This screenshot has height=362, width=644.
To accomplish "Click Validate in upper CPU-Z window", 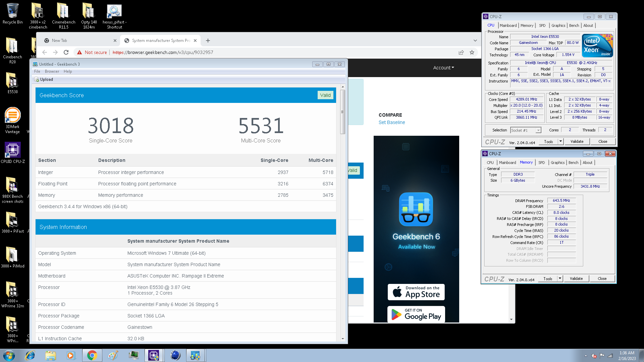I will click(577, 141).
